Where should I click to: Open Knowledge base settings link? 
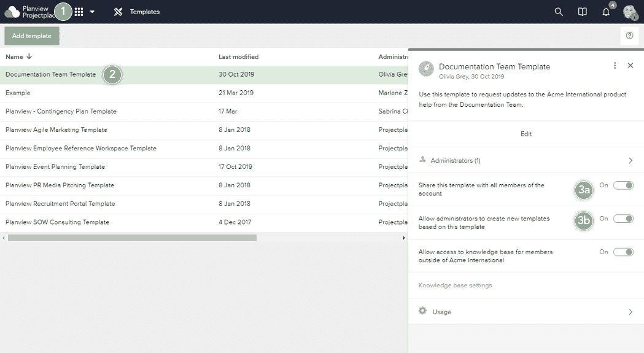(x=455, y=285)
